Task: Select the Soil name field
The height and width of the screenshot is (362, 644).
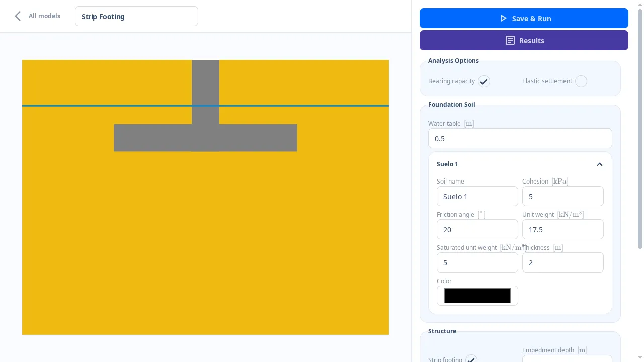Action: [x=477, y=196]
